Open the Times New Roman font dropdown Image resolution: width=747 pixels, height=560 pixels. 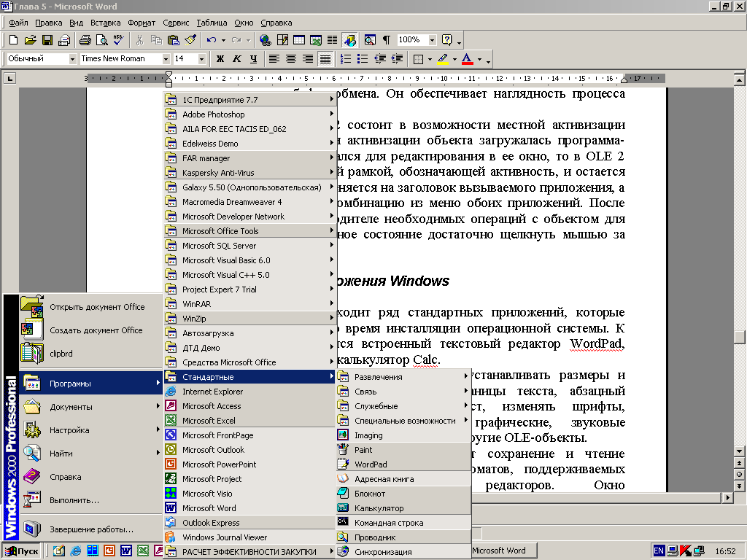click(166, 58)
